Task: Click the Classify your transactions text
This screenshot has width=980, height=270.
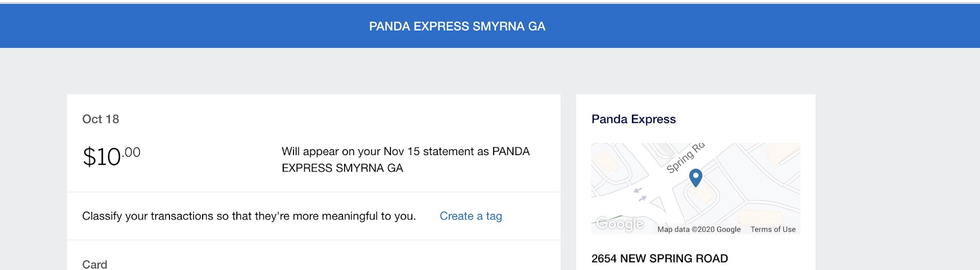Action: pos(249,216)
